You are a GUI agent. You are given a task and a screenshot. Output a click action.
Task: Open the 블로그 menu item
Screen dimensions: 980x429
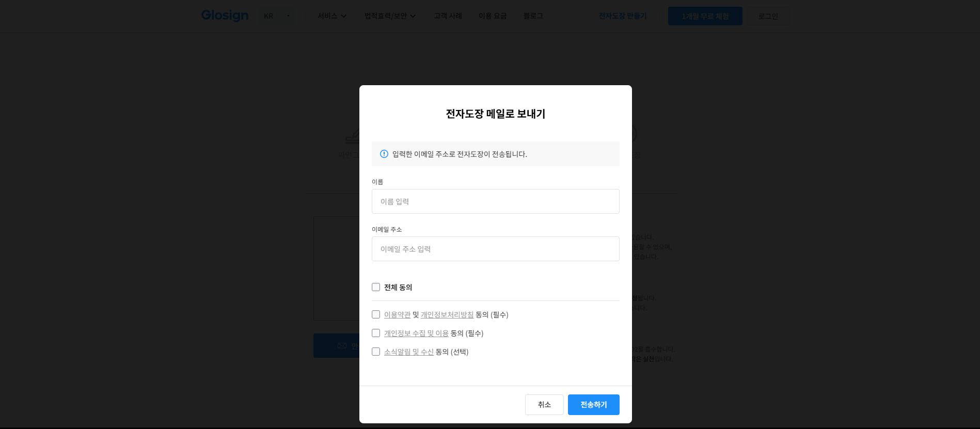[x=533, y=16]
